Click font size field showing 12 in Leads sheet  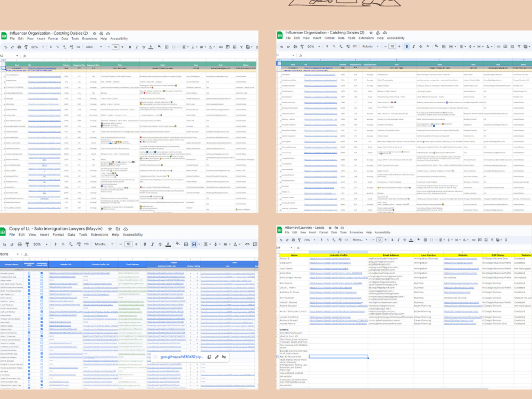[x=379, y=240]
